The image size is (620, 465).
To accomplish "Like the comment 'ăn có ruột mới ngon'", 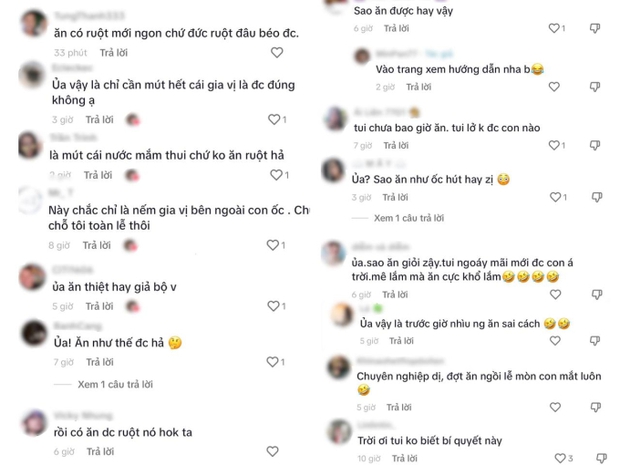I will coord(277,52).
